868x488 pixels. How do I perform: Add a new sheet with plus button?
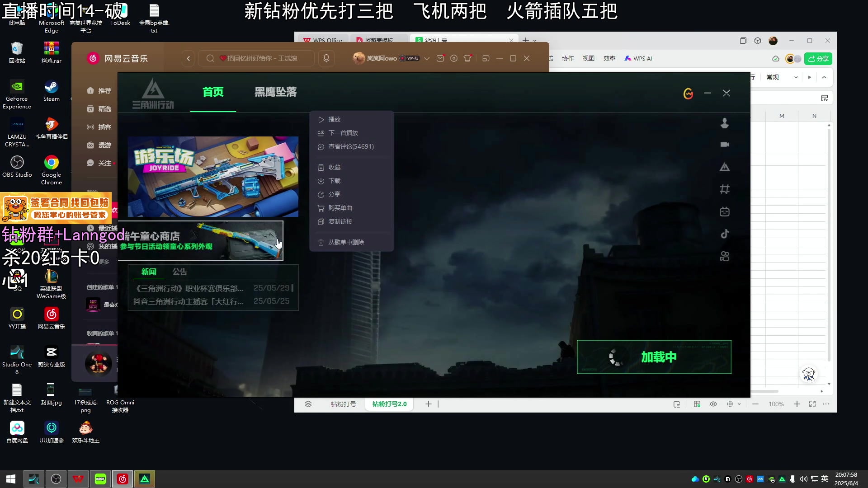pos(428,404)
